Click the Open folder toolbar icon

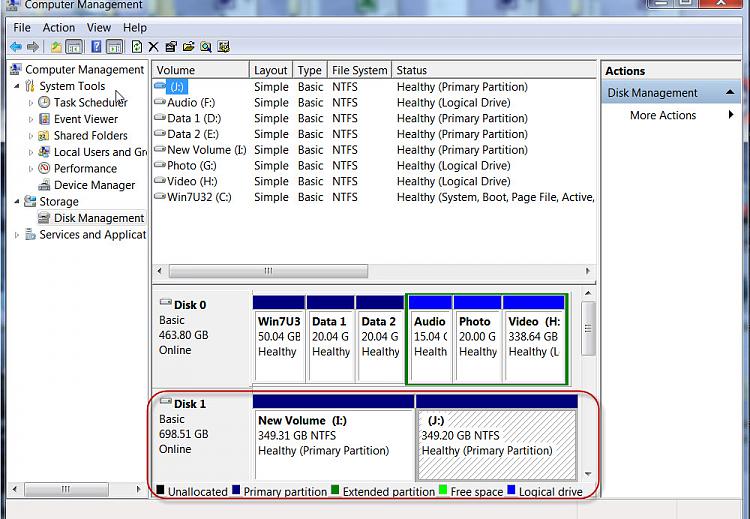pyautogui.click(x=188, y=47)
